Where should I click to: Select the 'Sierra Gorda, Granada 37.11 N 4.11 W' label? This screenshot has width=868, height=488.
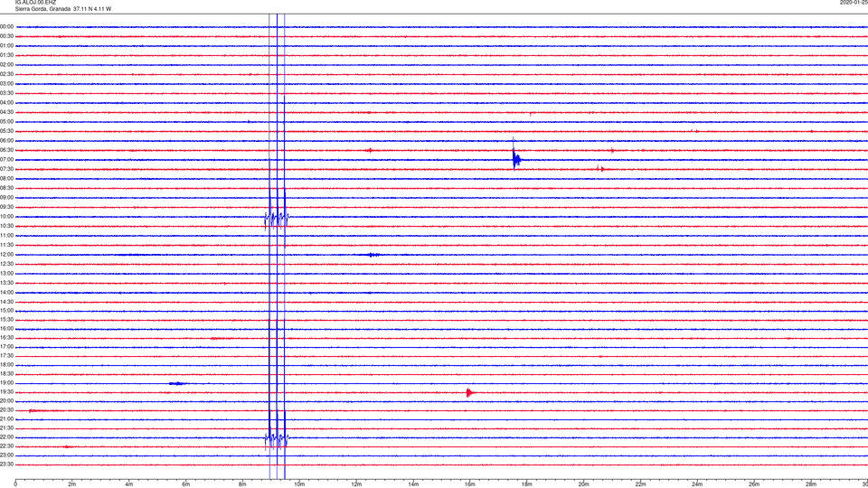pos(63,9)
